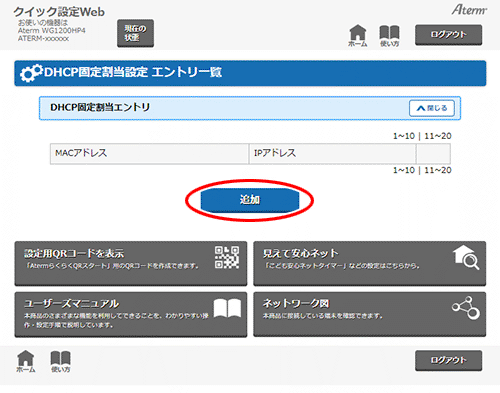The image size is (500, 393).
Task: Select upper 11~20 page link
Action: click(438, 136)
